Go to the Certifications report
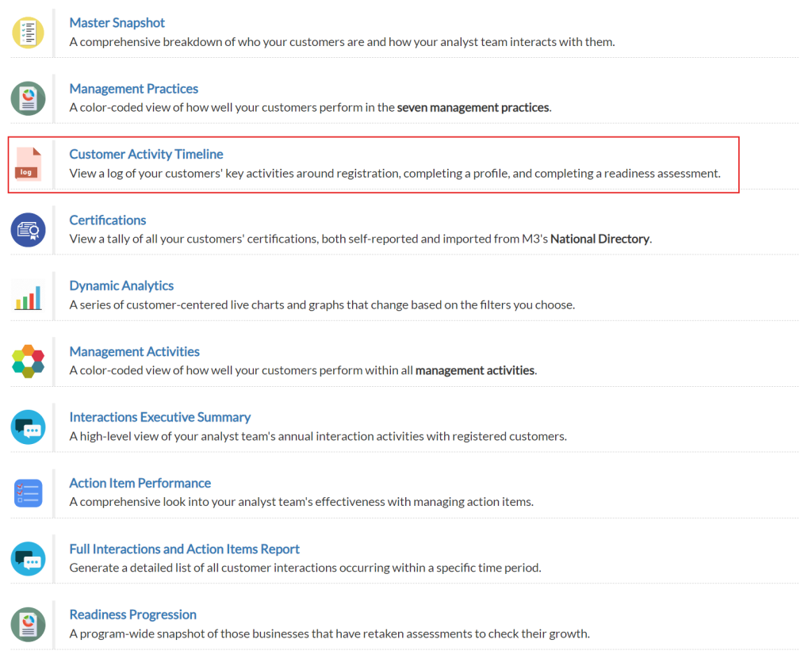This screenshot has height=666, width=812. pos(108,220)
